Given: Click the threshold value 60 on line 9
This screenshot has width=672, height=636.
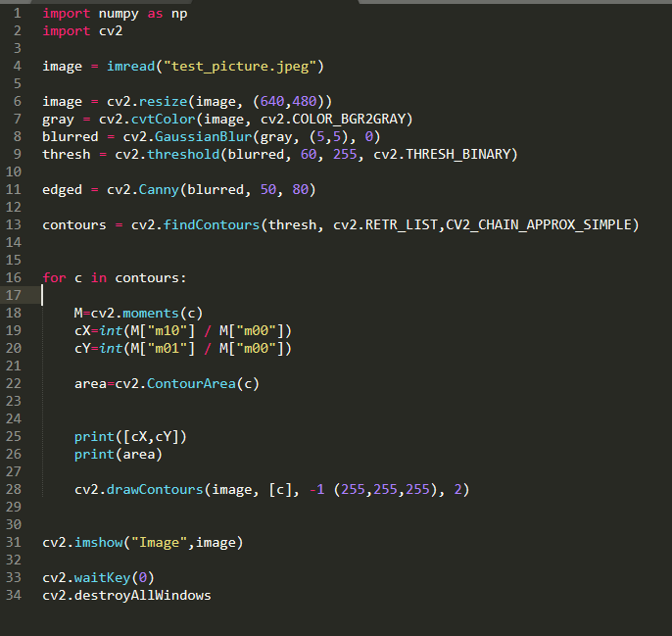Looking at the screenshot, I should 309,155.
